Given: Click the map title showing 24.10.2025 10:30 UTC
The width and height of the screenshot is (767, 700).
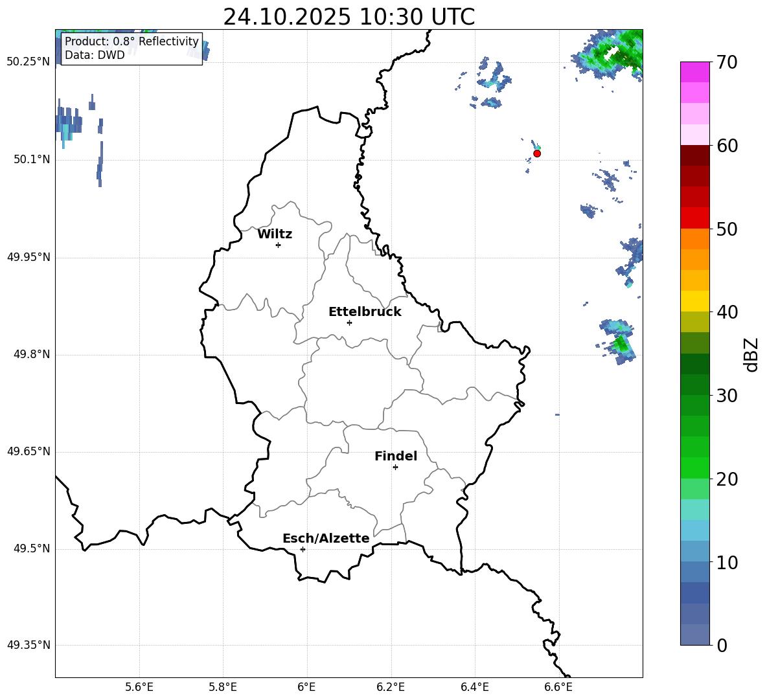Looking at the screenshot, I should (349, 17).
